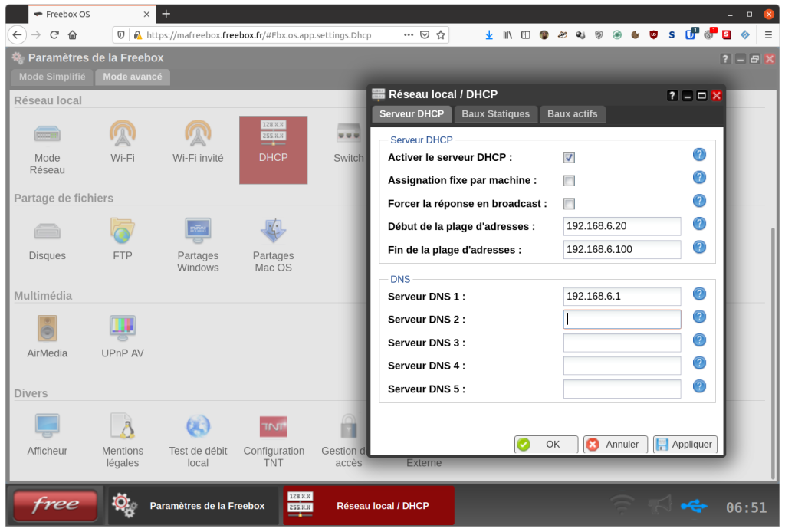Click help icon beside Serveur DNS 1

(699, 294)
